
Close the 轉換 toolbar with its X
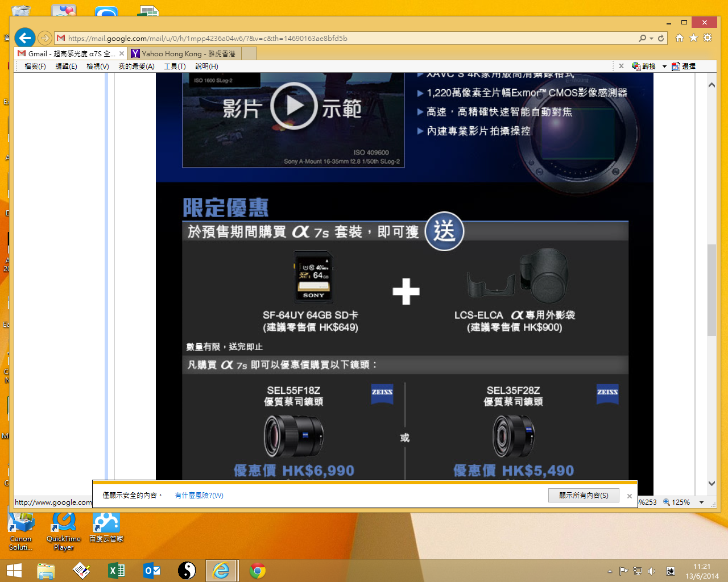(x=621, y=66)
